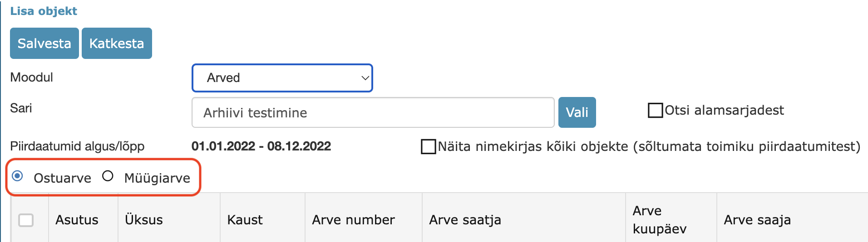Click the Arve saatja column header
The height and width of the screenshot is (242, 868).
(465, 220)
